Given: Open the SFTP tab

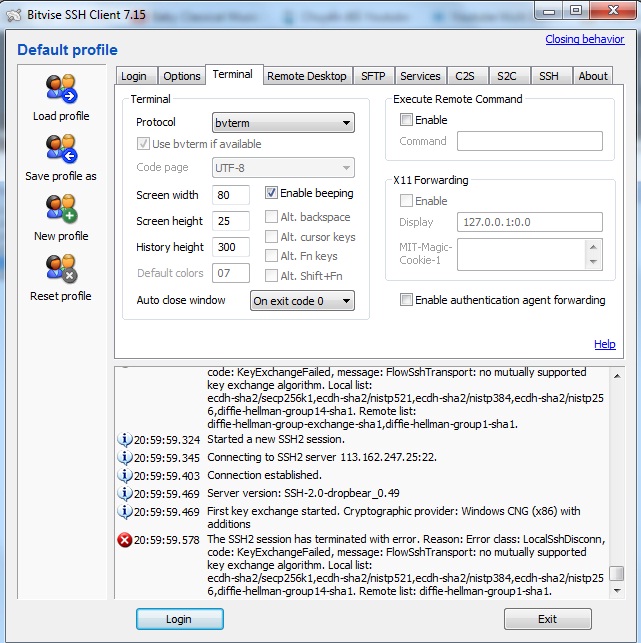Looking at the screenshot, I should (x=373, y=76).
